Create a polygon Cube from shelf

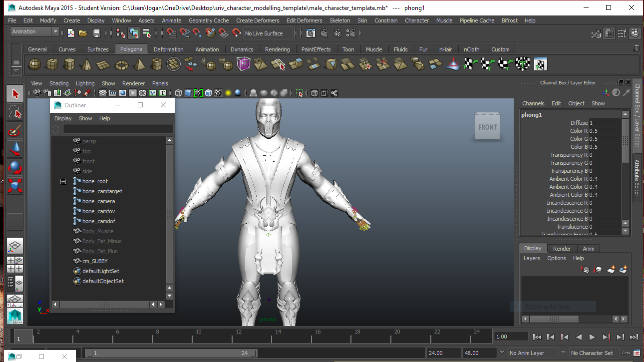pyautogui.click(x=52, y=64)
